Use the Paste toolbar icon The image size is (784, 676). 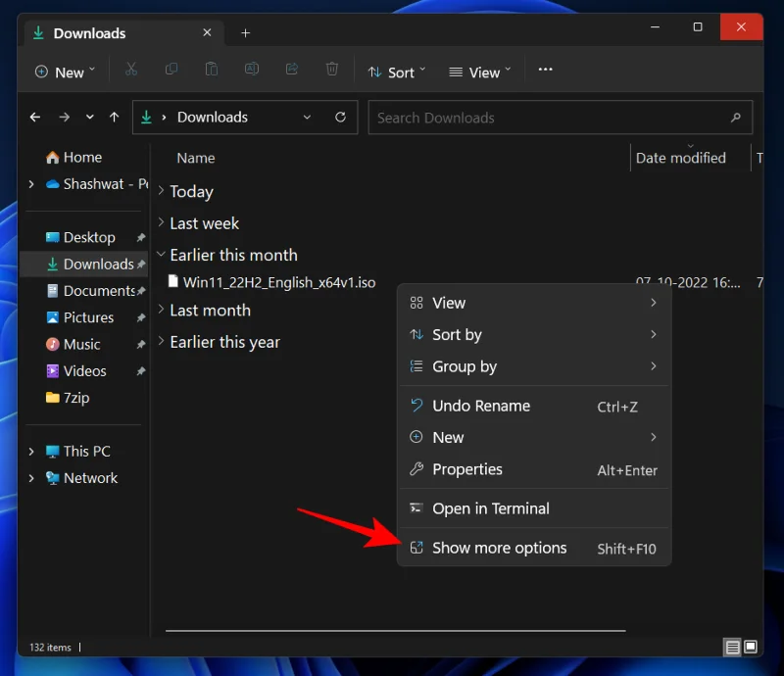(211, 70)
